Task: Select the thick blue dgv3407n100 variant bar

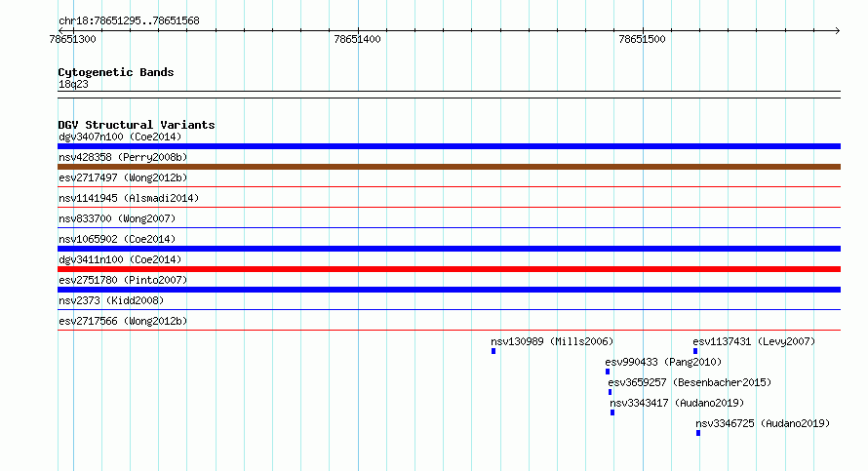Action: tap(449, 146)
